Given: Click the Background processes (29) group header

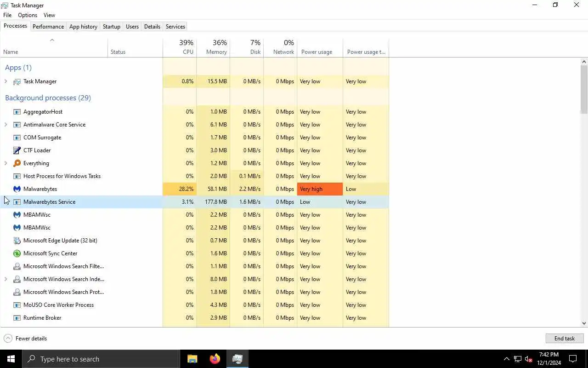Looking at the screenshot, I should [48, 98].
